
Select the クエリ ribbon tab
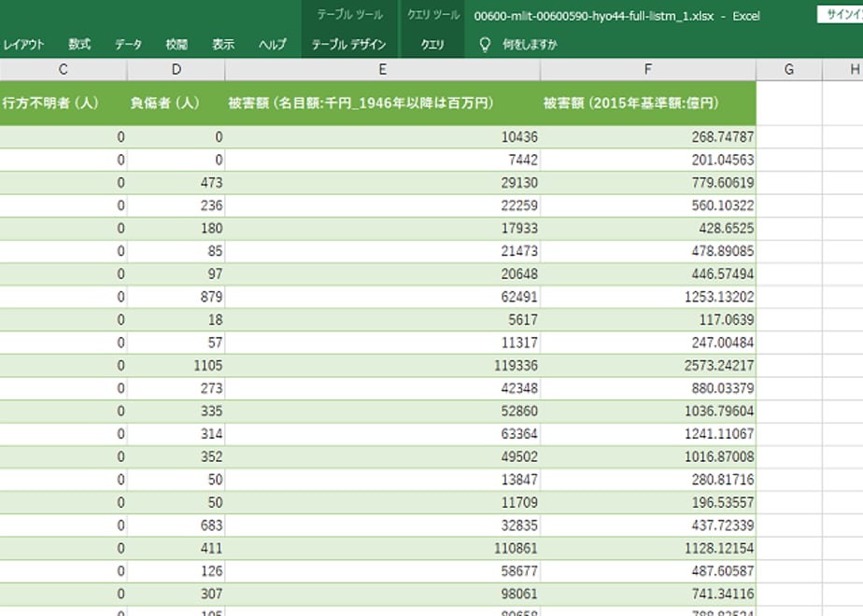click(432, 45)
